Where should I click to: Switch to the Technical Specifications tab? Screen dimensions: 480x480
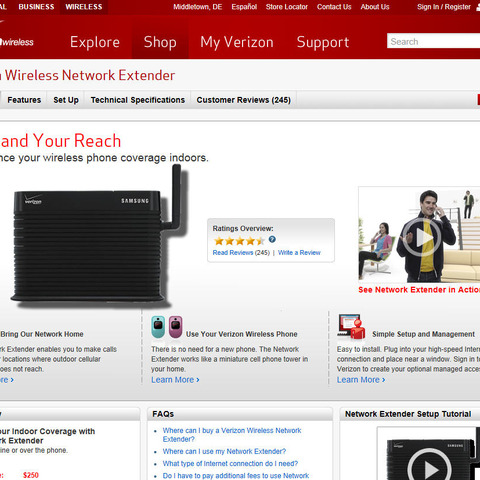(138, 100)
